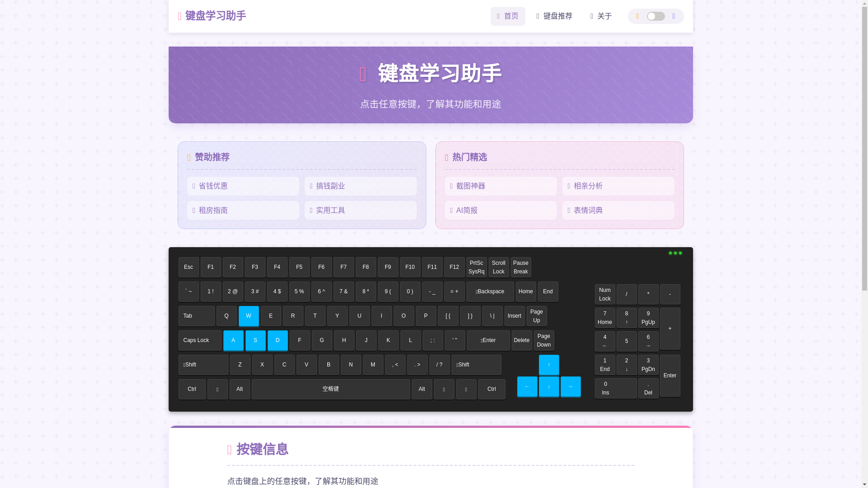This screenshot has height=488, width=868.
Task: Open the 实用工具 link
Action: coord(361,211)
